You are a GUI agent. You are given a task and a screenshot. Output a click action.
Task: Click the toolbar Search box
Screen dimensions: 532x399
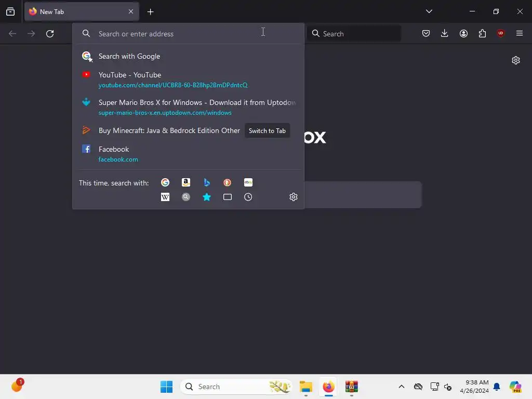point(354,34)
